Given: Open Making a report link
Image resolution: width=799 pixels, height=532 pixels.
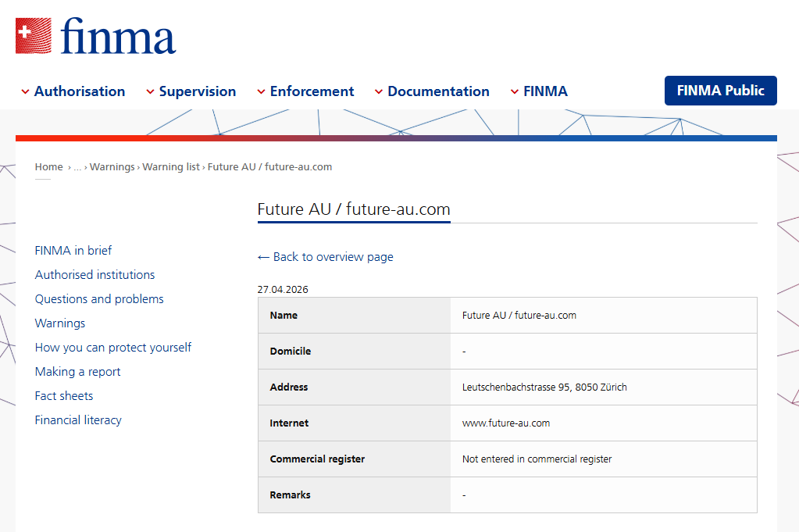Looking at the screenshot, I should tap(77, 372).
